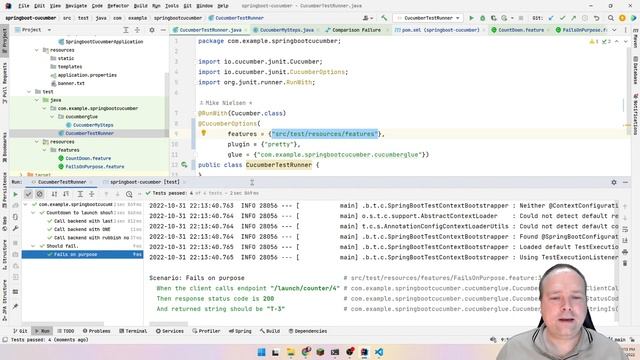Start debugging with the bug icon
The image size is (640, 360).
click(482, 18)
